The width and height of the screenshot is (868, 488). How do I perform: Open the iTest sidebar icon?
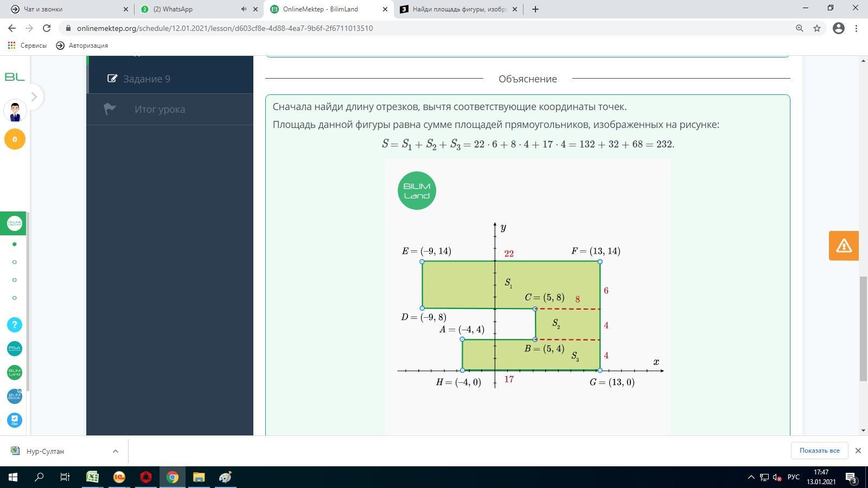(15, 420)
